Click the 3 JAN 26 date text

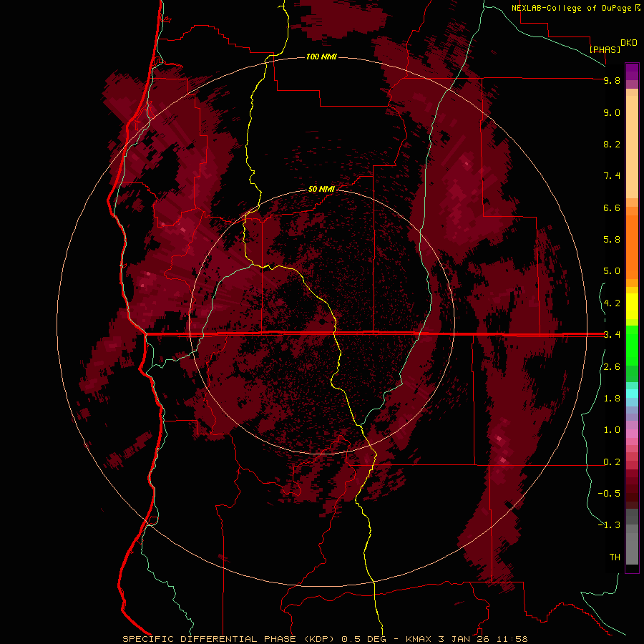click(x=463, y=639)
